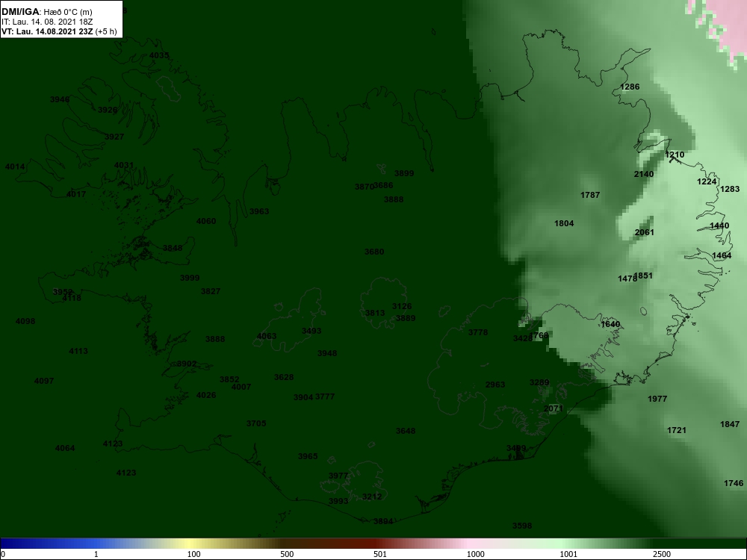This screenshot has height=560, width=747.
Task: Select the 3705 value
Action: coord(256,423)
